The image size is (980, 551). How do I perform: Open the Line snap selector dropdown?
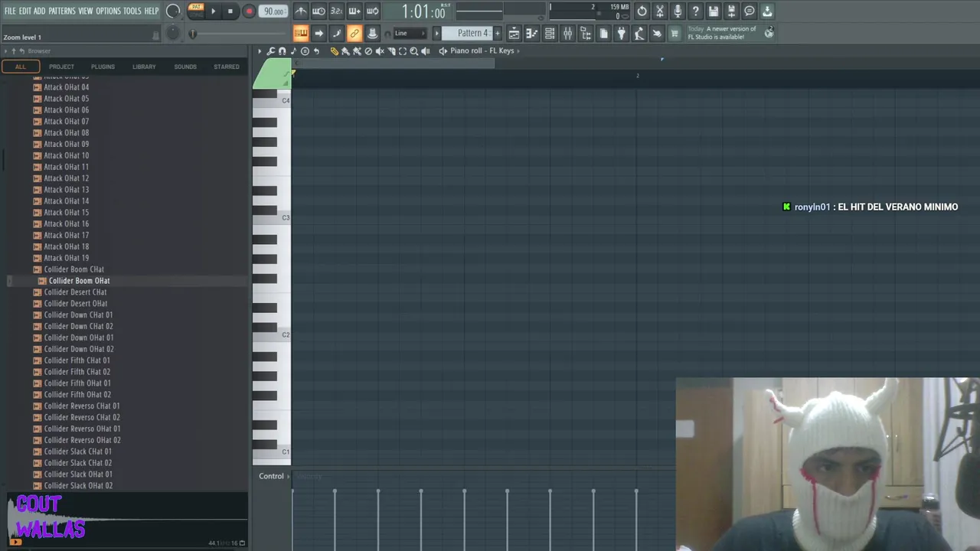(x=410, y=33)
